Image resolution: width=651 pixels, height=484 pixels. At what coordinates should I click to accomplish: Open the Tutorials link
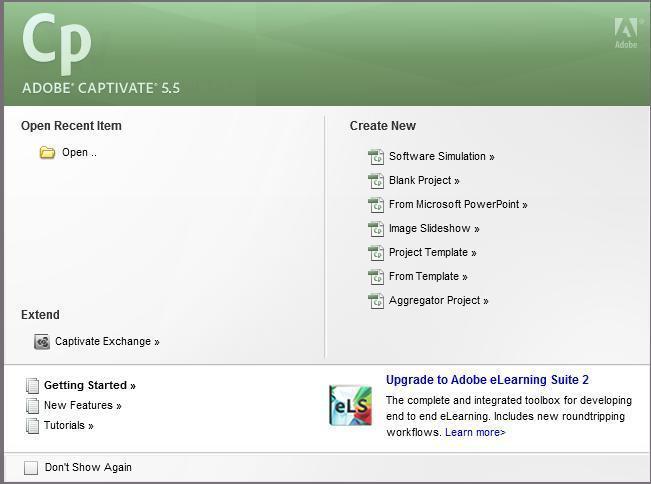[69, 425]
